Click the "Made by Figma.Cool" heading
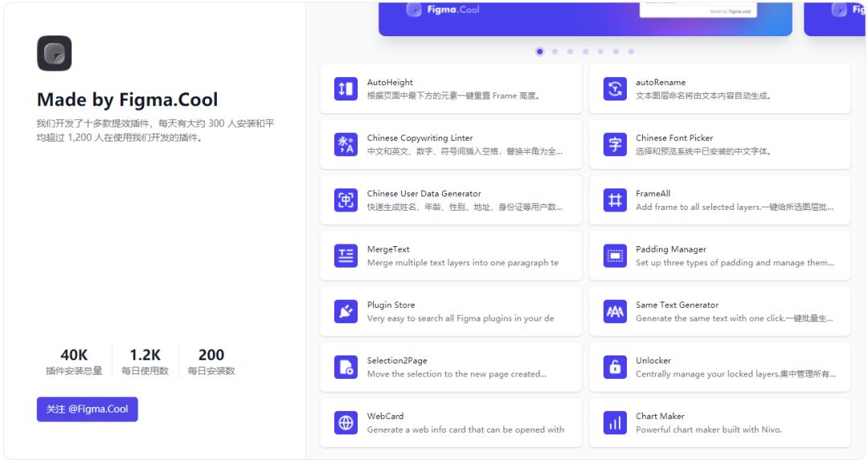The width and height of the screenshot is (868, 464). pos(127,100)
